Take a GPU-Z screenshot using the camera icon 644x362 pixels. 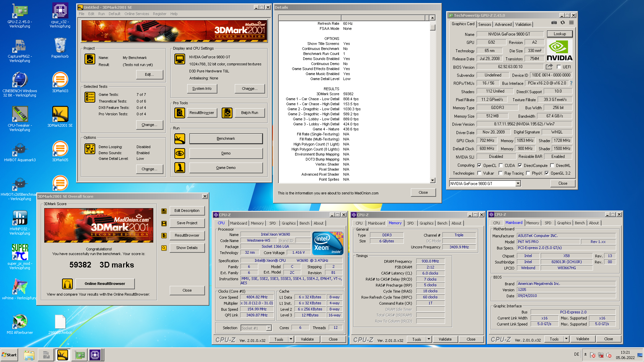tap(554, 23)
